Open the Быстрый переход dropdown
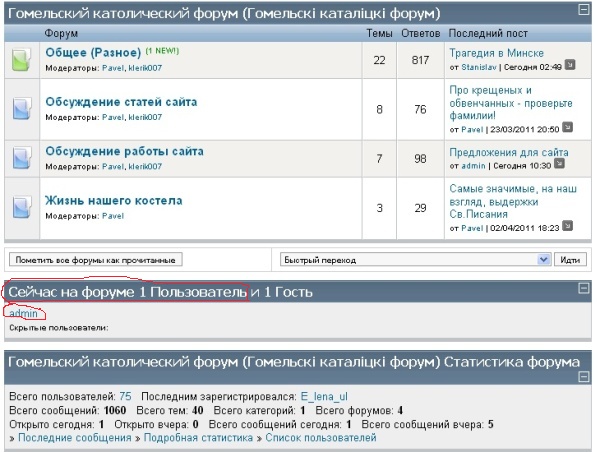The height and width of the screenshot is (452, 600). [544, 259]
